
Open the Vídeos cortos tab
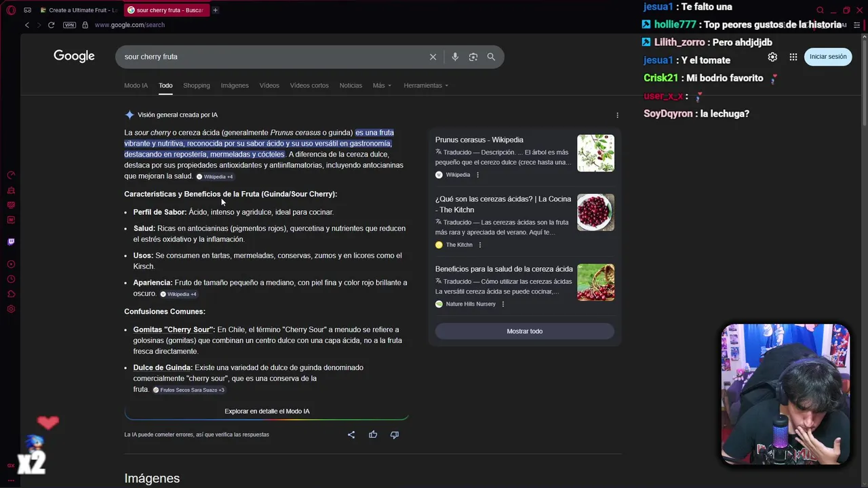tap(309, 85)
